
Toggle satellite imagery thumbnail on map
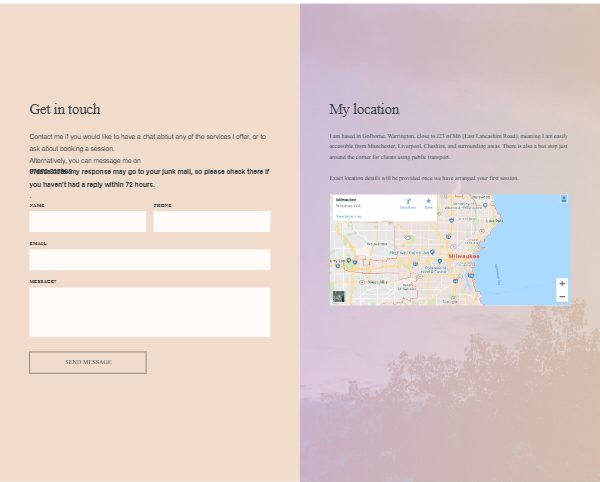(339, 297)
